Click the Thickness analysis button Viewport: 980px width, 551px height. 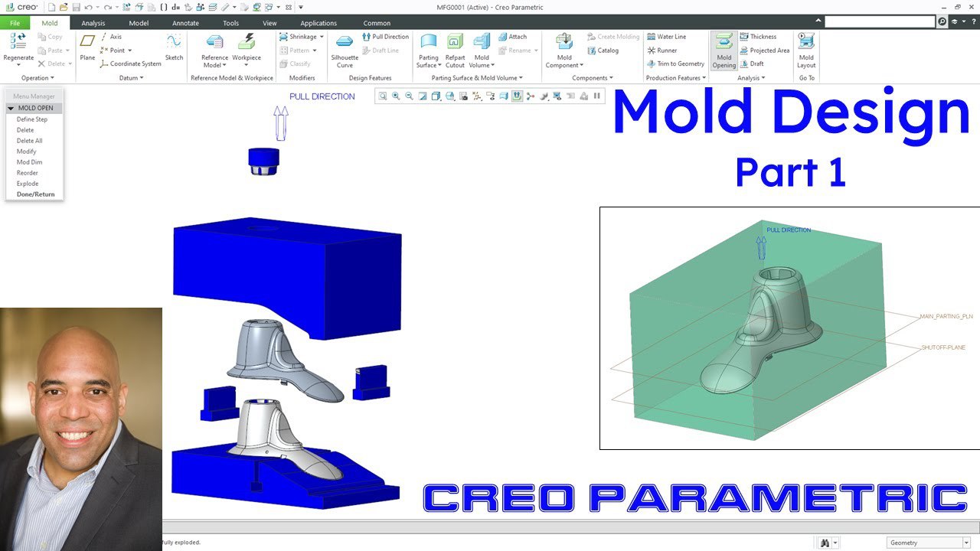(758, 37)
